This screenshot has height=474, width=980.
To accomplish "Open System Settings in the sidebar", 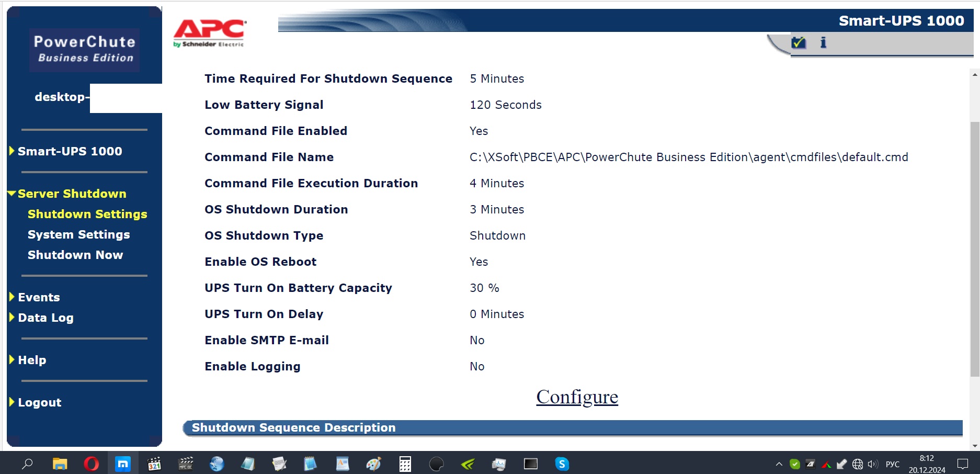I will [79, 234].
